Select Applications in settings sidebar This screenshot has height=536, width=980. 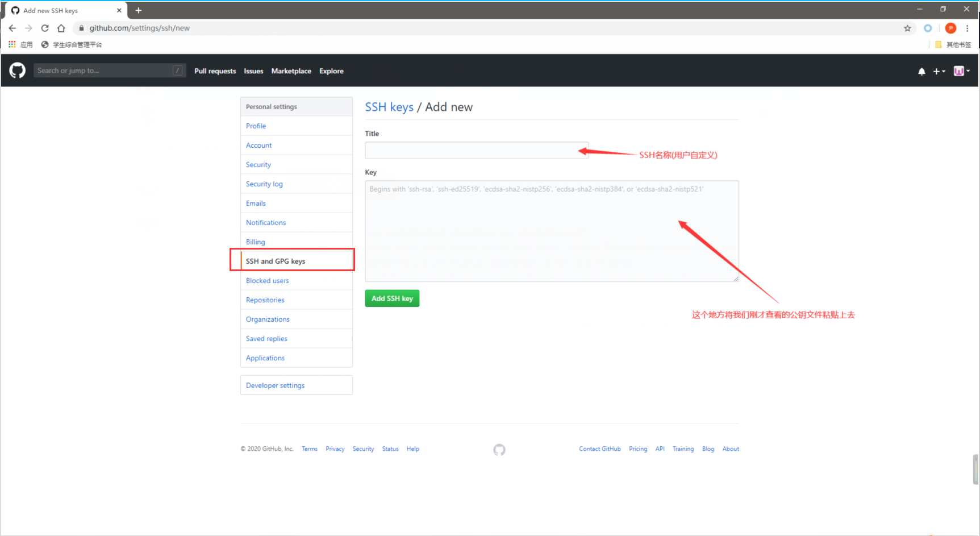pyautogui.click(x=297, y=358)
